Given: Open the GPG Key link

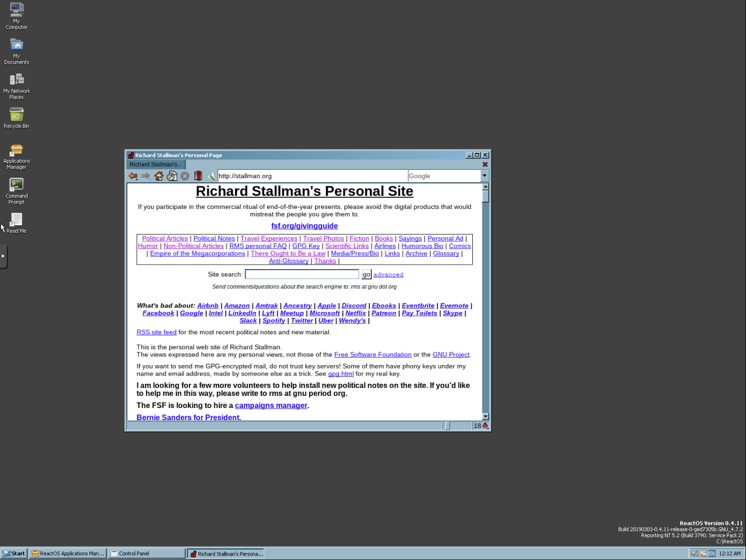Looking at the screenshot, I should pyautogui.click(x=306, y=246).
